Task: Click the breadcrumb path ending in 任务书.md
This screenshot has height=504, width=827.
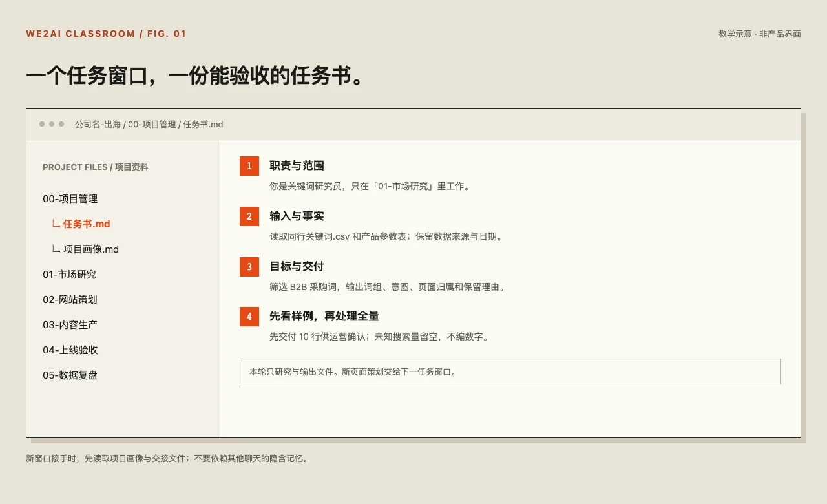Action: 149,124
